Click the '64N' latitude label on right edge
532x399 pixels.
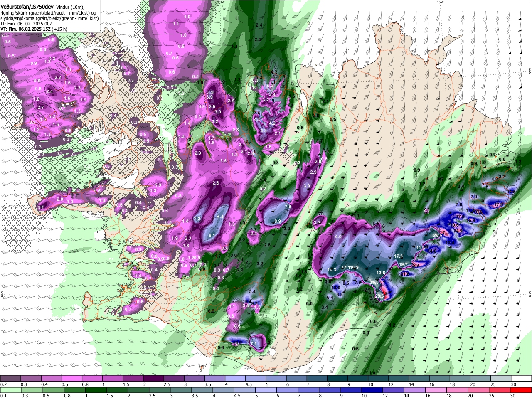tap(530, 294)
